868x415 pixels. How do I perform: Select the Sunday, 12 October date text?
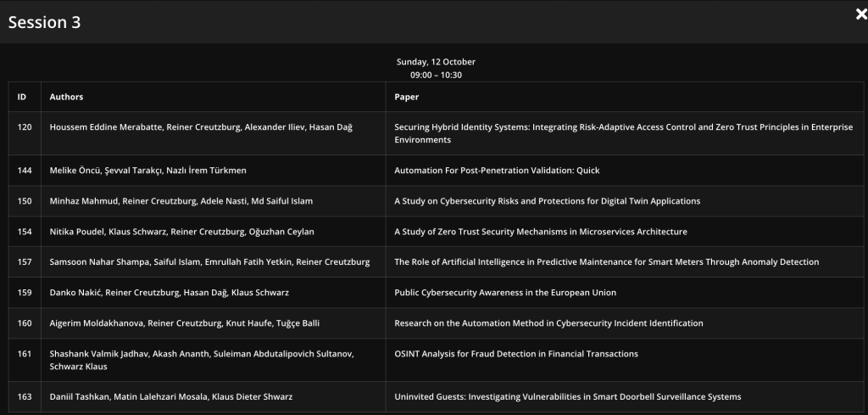[x=436, y=62]
